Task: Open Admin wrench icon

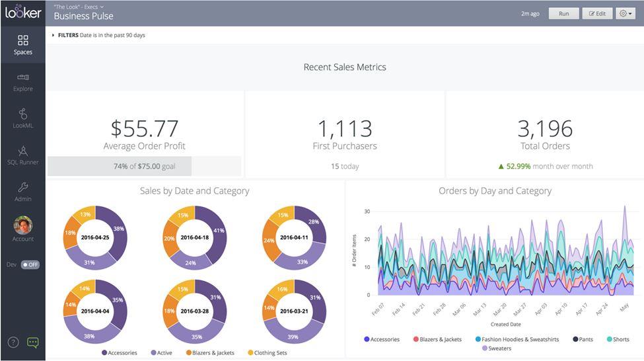Action: pos(22,188)
